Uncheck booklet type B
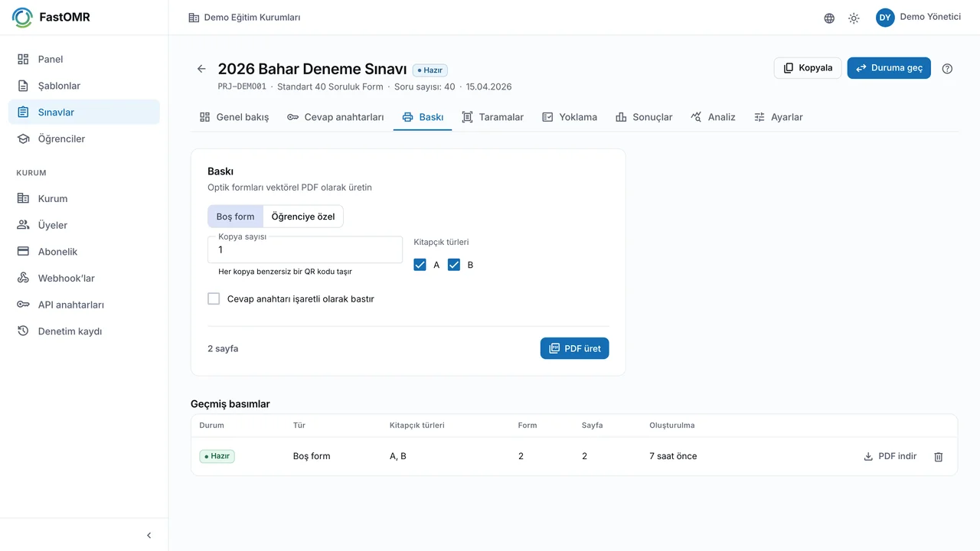The width and height of the screenshot is (980, 551). click(454, 265)
